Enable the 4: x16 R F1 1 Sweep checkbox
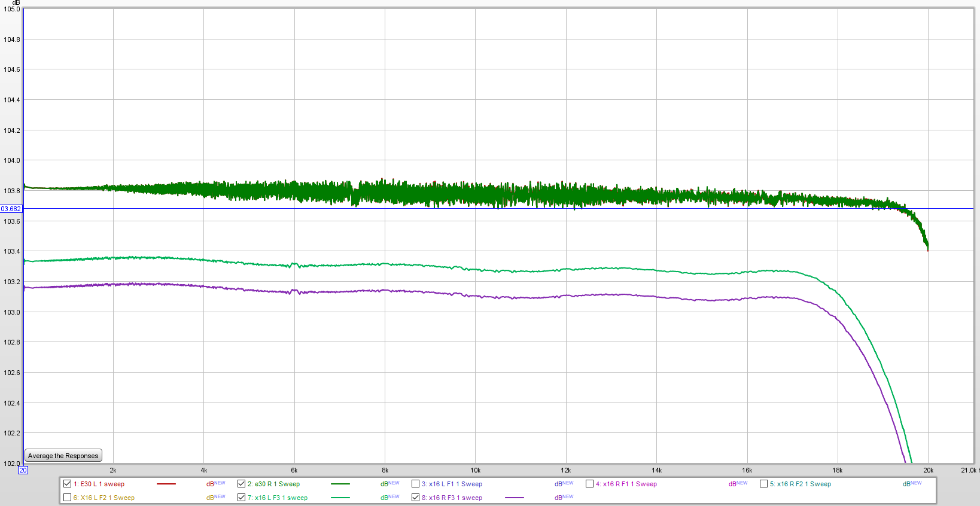Screen dimensions: 980x506 click(x=589, y=484)
